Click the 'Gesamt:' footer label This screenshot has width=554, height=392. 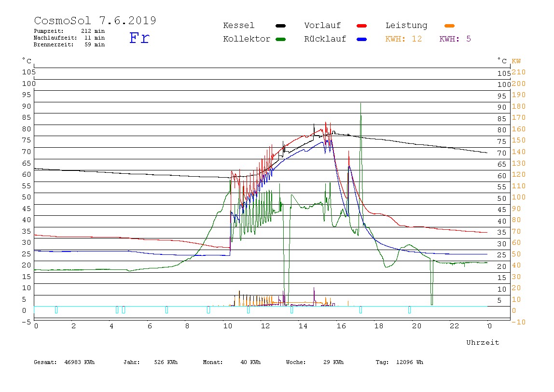(45, 362)
